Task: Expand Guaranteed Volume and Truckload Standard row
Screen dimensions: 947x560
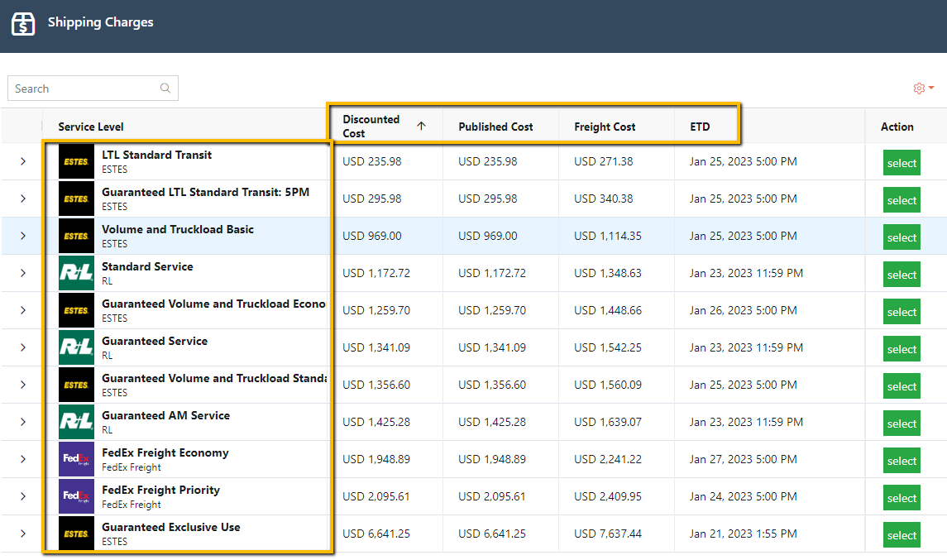Action: click(x=23, y=385)
